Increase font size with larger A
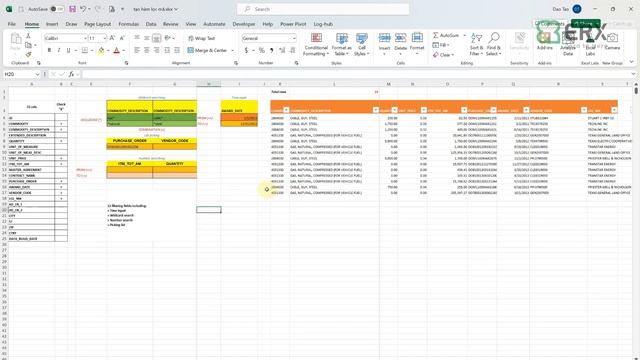Image resolution: width=640 pixels, height=360 pixels. (x=112, y=38)
